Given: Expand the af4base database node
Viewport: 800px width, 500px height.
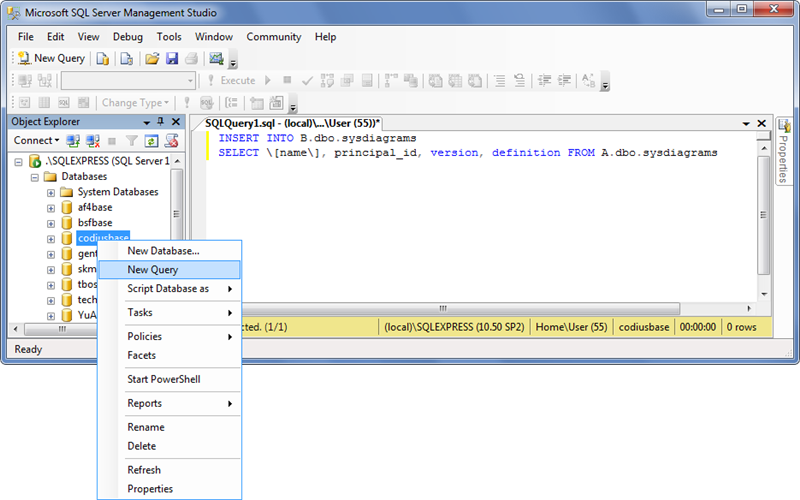Looking at the screenshot, I should click(x=51, y=207).
